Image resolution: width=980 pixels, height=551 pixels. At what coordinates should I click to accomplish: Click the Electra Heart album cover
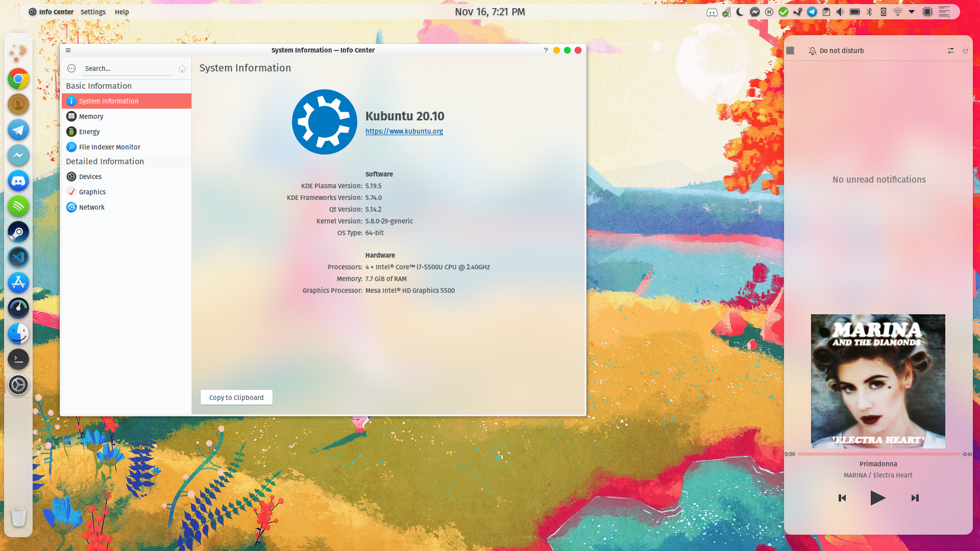point(878,381)
